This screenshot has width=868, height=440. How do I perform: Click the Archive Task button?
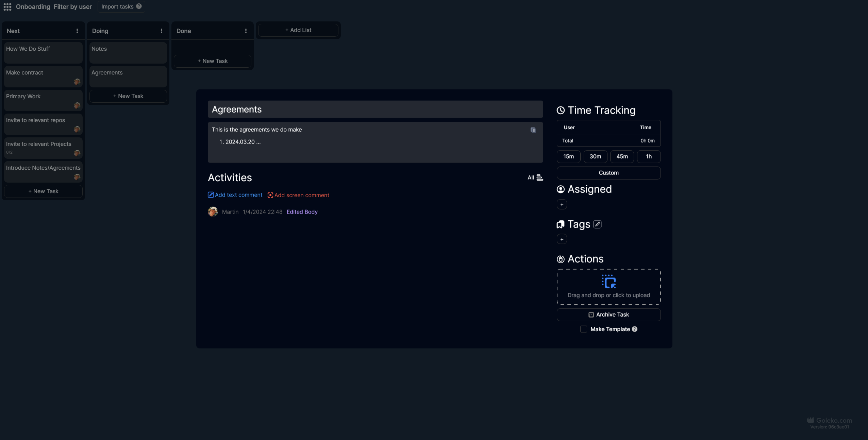coord(608,314)
